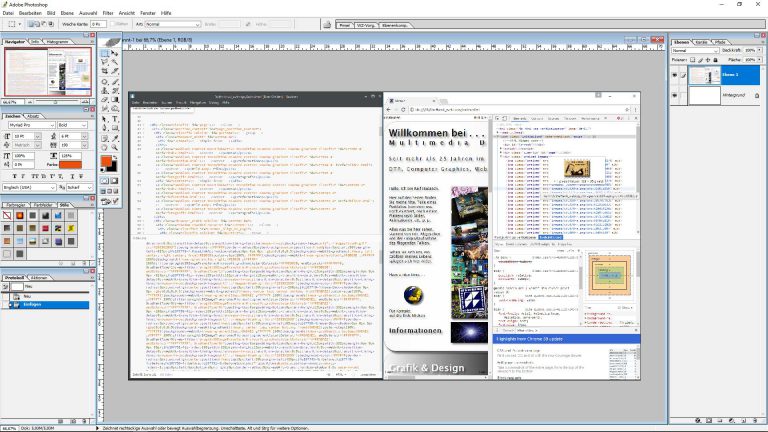Set history brush source for Einfügen state
The image size is (768, 432).
pyautogui.click(x=5, y=305)
